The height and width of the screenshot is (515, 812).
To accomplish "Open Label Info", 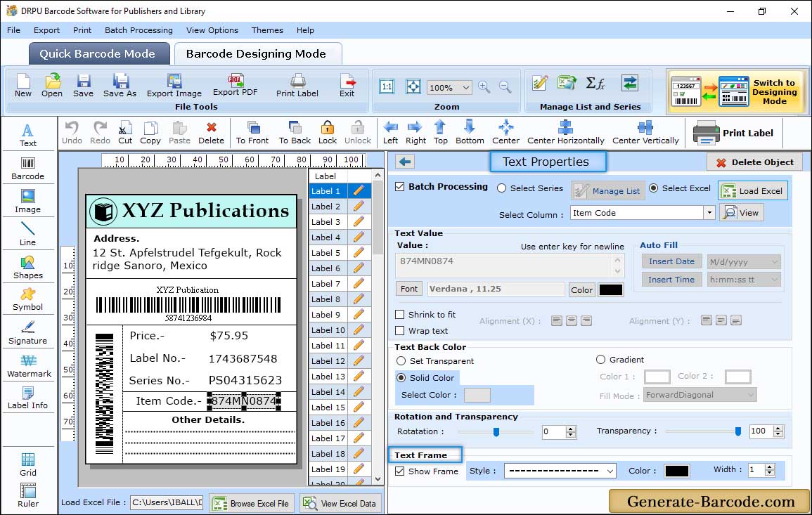I will 28,398.
